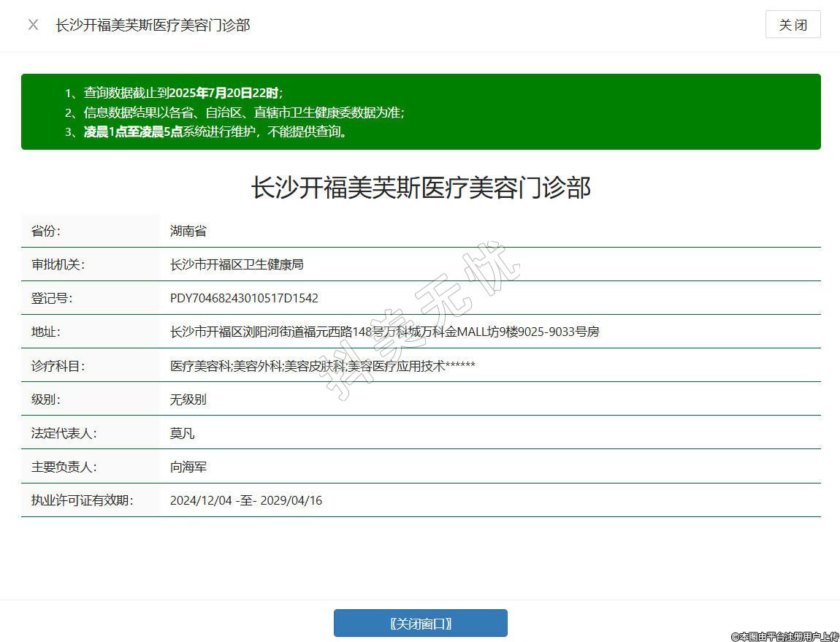Click the small dialog header title text
Viewport: 840px width, 642px height.
pyautogui.click(x=153, y=25)
